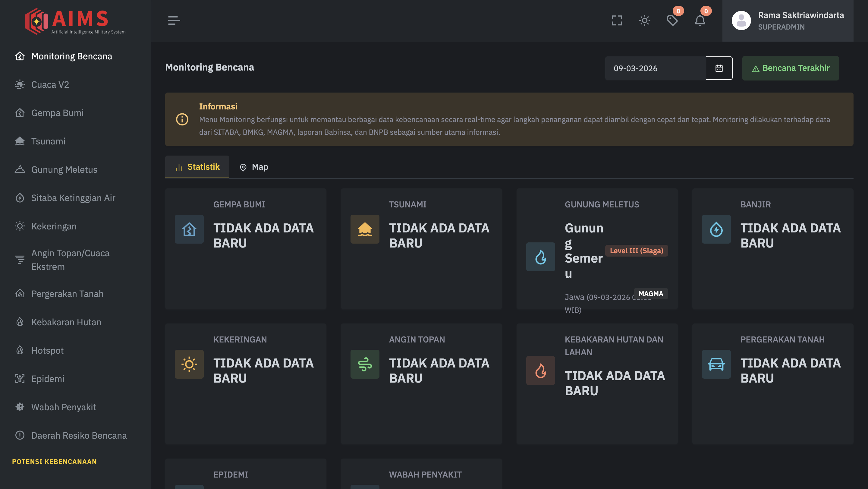The width and height of the screenshot is (868, 489).
Task: Click the Informasi info icon
Action: [182, 119]
